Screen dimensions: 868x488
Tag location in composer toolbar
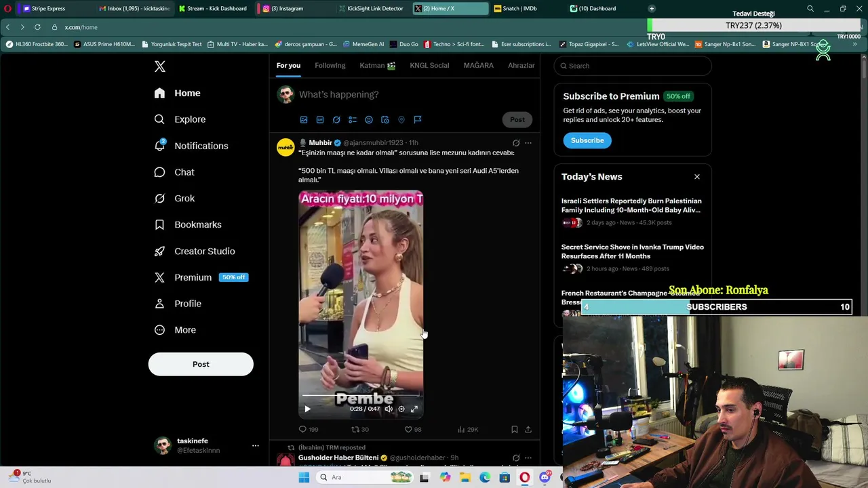tap(401, 120)
